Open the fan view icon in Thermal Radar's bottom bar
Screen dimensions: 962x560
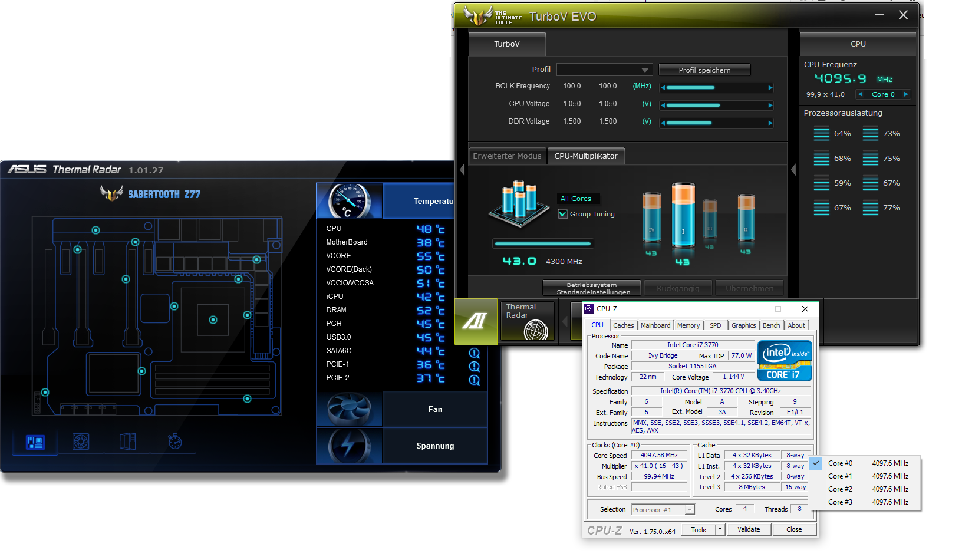pos(81,442)
